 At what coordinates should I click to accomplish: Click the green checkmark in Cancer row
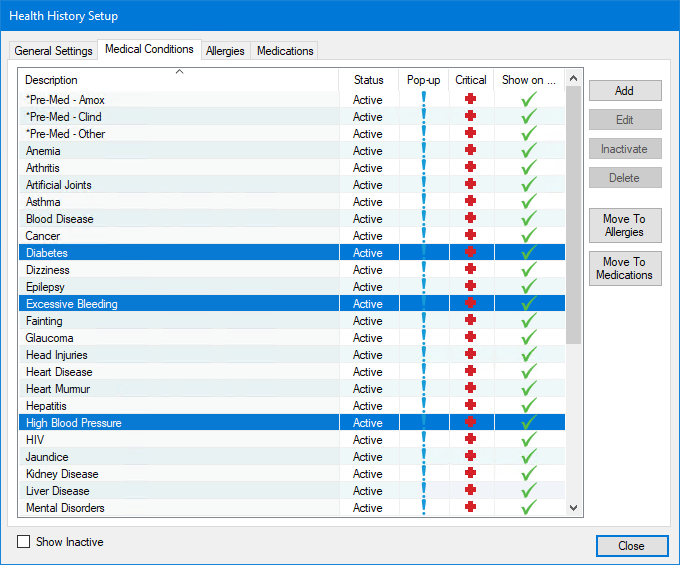click(529, 236)
